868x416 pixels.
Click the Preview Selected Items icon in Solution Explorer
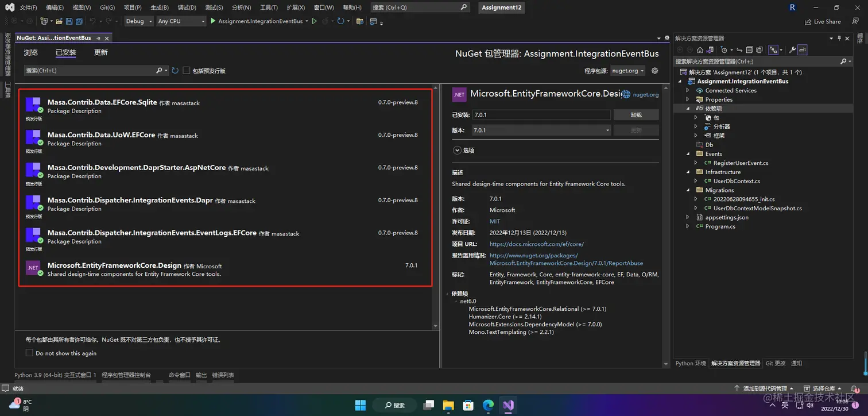803,50
